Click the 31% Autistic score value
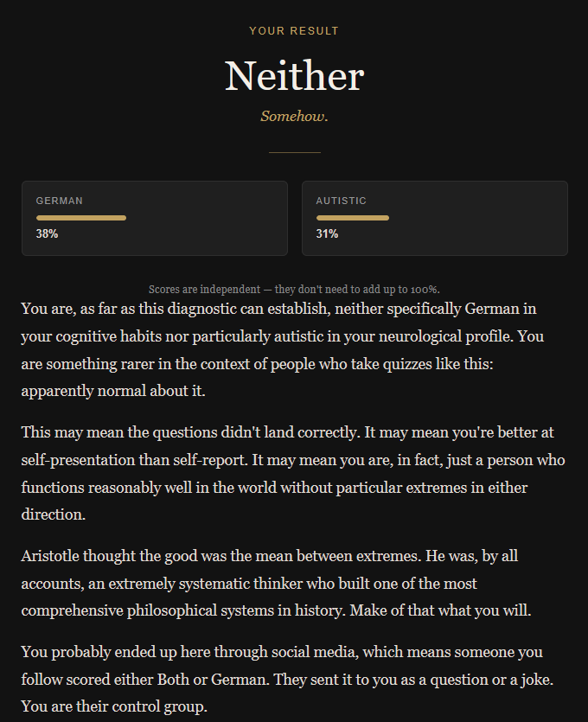Screen dimensions: 588x722 (327, 233)
